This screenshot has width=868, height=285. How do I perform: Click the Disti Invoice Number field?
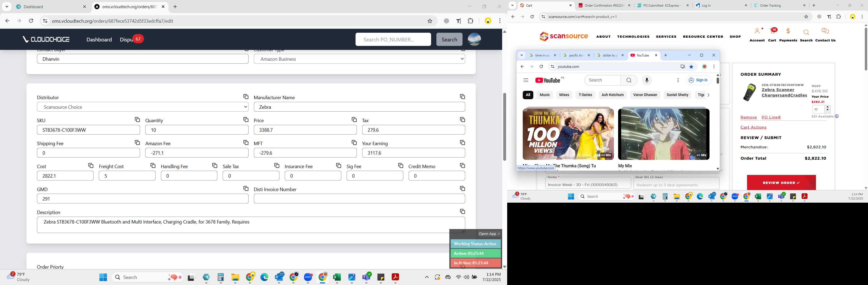[x=359, y=198]
